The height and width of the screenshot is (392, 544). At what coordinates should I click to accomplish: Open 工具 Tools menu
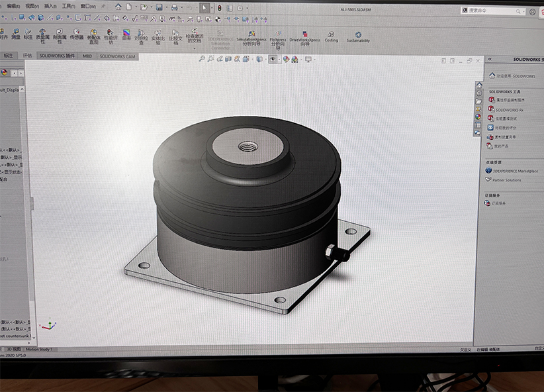68,6
